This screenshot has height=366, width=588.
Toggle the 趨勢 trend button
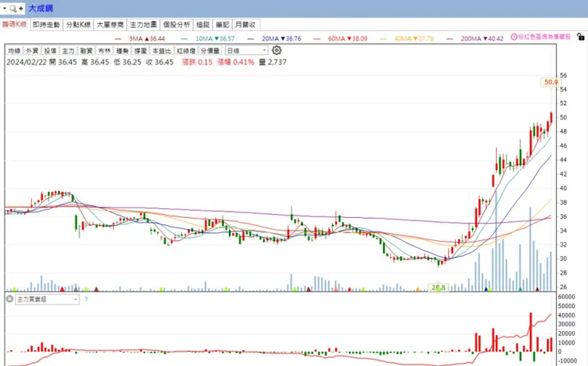pos(122,51)
